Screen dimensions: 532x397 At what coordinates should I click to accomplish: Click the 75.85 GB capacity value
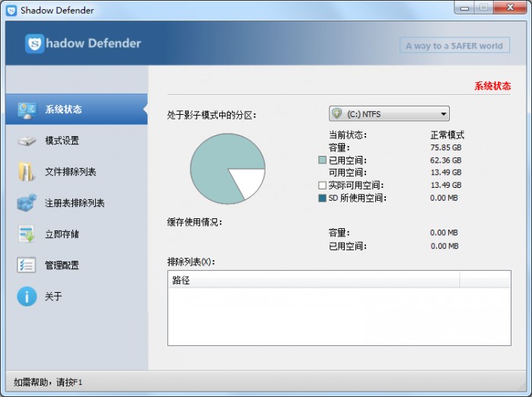coord(446,148)
